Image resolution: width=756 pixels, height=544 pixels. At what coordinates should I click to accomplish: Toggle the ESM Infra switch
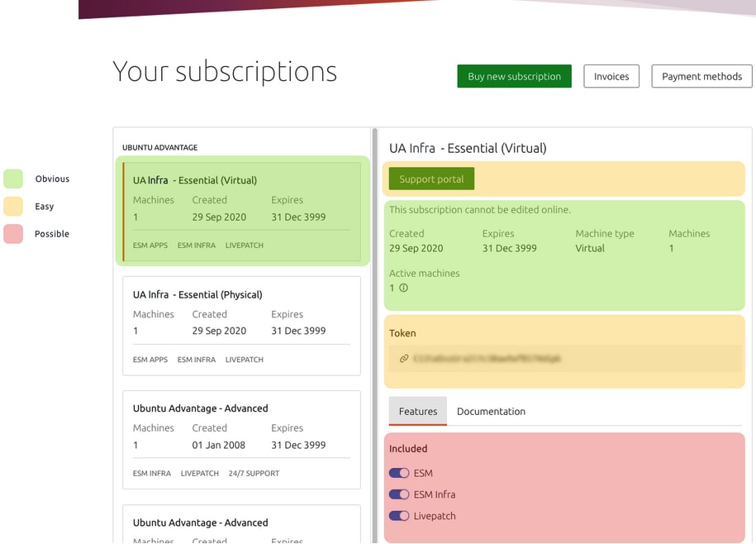coord(399,494)
